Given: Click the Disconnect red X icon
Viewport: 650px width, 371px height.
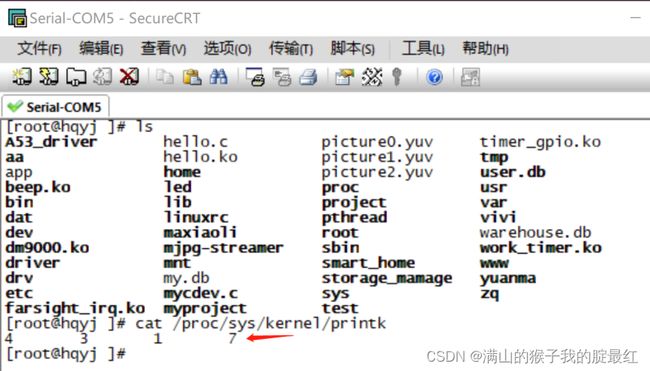Looking at the screenshot, I should coord(129,77).
